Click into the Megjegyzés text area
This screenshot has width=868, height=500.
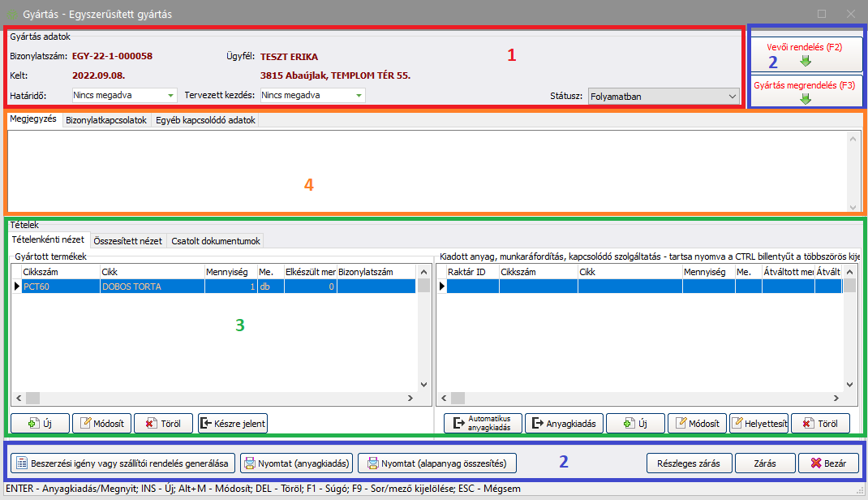tap(426, 170)
